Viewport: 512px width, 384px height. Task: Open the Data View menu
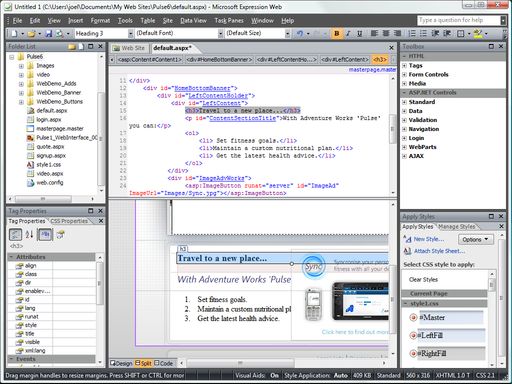point(193,21)
